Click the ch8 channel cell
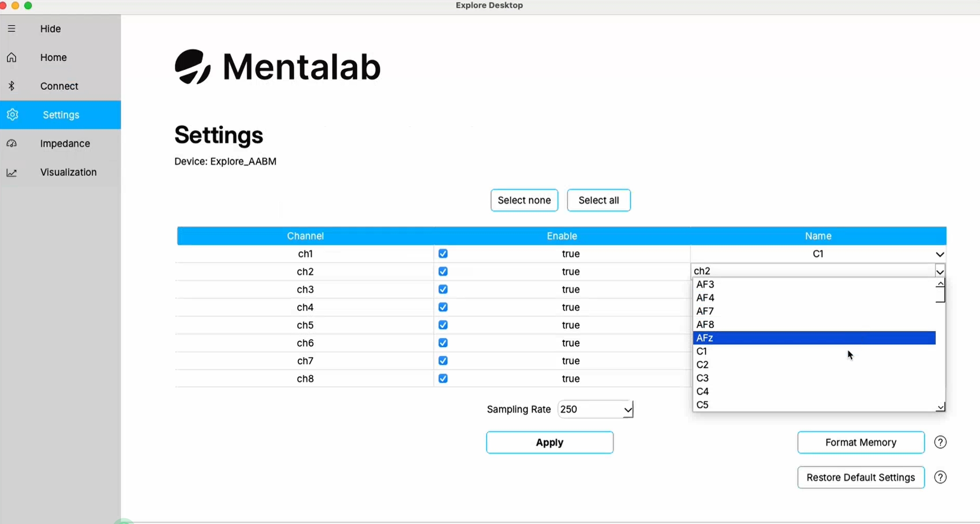 click(x=305, y=379)
